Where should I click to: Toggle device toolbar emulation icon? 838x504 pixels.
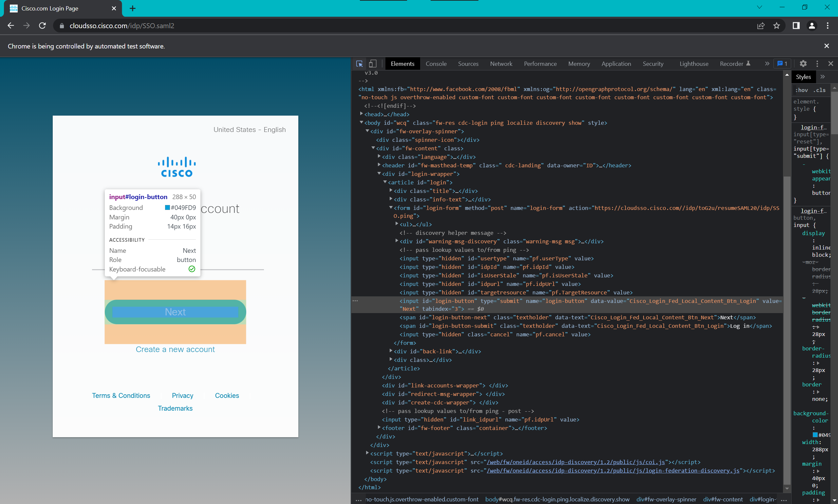tap(373, 64)
